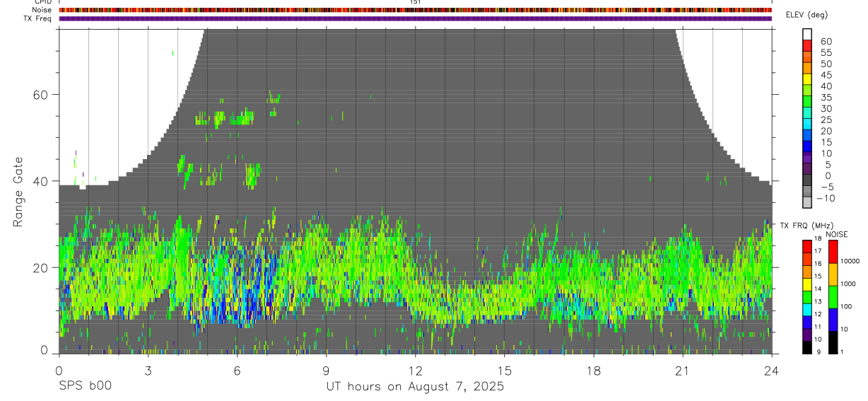Select yellow TX FRQ swatch between 14 and 15
The image size is (868, 401).
807,284
